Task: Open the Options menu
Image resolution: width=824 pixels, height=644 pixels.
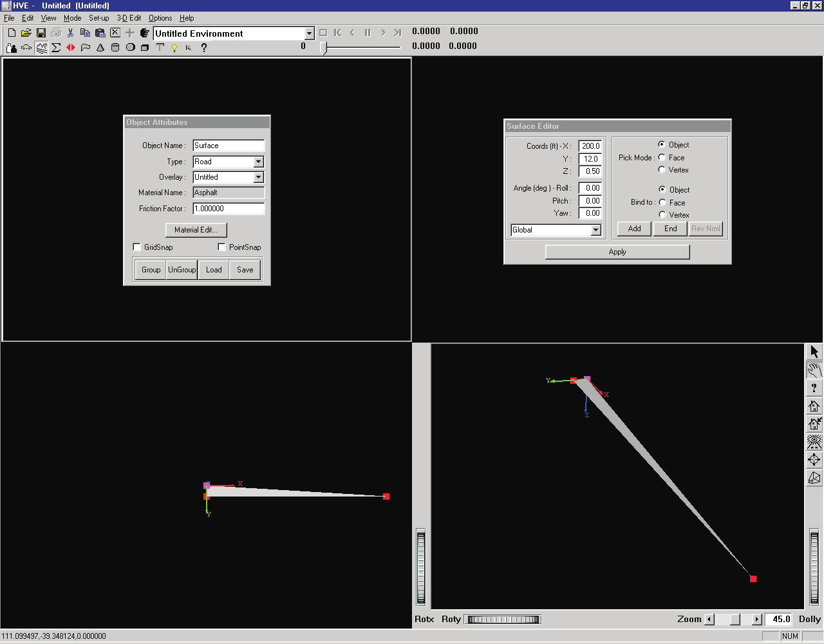Action: (x=160, y=18)
